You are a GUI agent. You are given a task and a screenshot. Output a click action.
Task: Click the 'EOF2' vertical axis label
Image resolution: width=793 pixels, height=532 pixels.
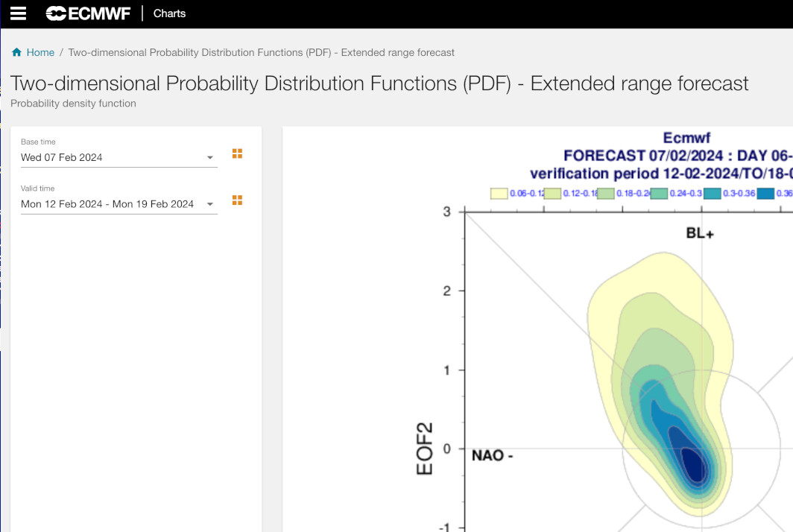click(424, 449)
